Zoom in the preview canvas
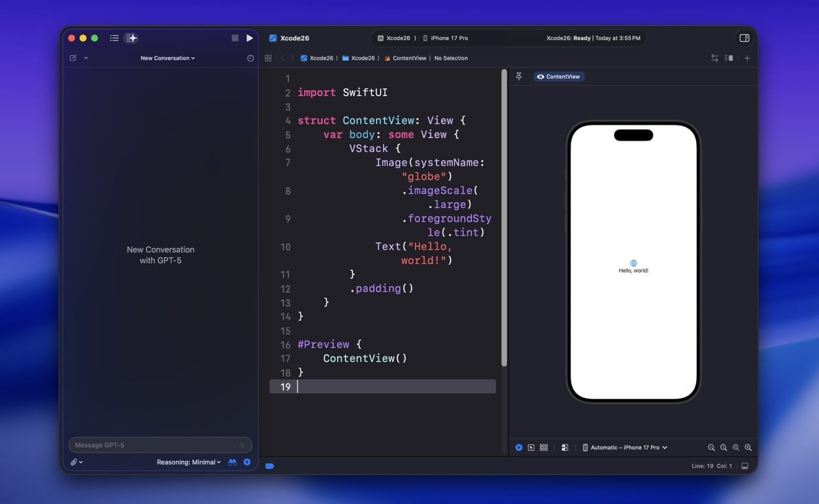This screenshot has height=504, width=819. 748,448
